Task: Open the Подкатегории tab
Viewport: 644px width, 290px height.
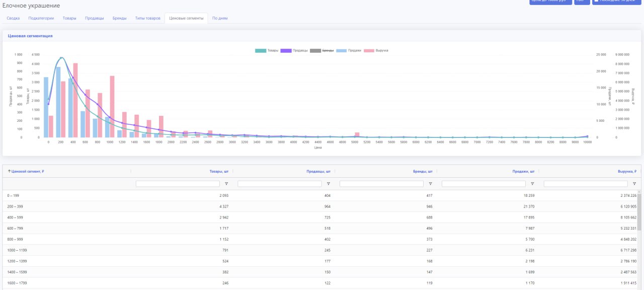Action: [41, 18]
